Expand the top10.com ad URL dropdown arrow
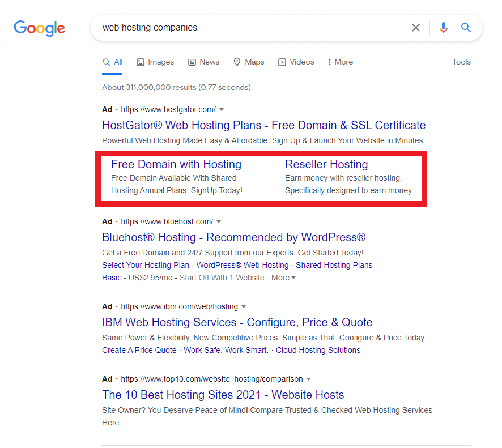 [x=309, y=379]
